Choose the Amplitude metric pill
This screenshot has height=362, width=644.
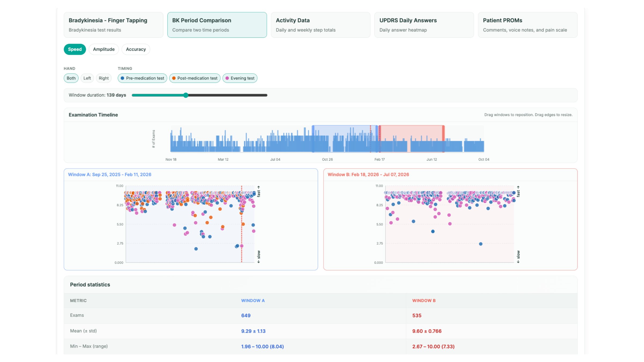click(x=104, y=49)
